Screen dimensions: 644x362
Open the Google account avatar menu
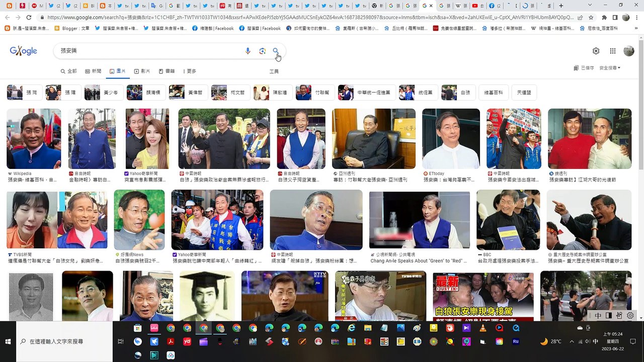[x=628, y=51]
